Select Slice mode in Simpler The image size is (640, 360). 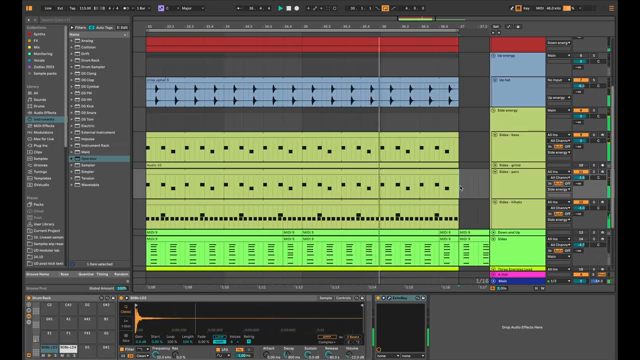[126, 338]
